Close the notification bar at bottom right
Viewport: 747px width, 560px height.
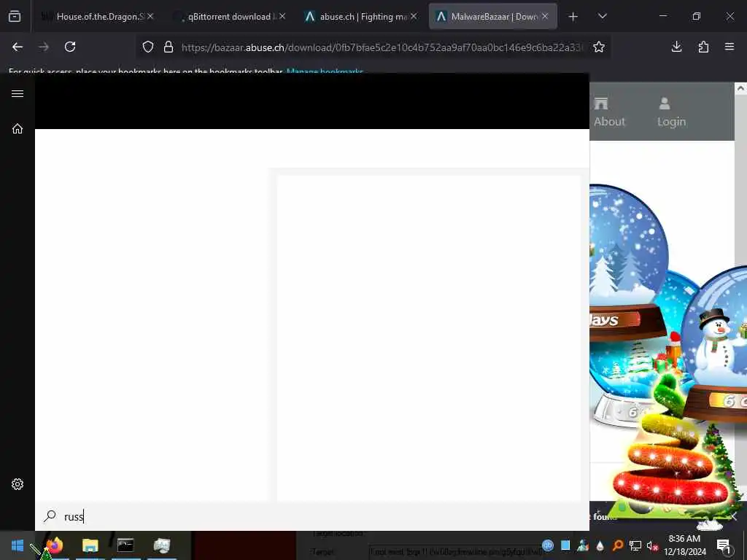coord(734,517)
